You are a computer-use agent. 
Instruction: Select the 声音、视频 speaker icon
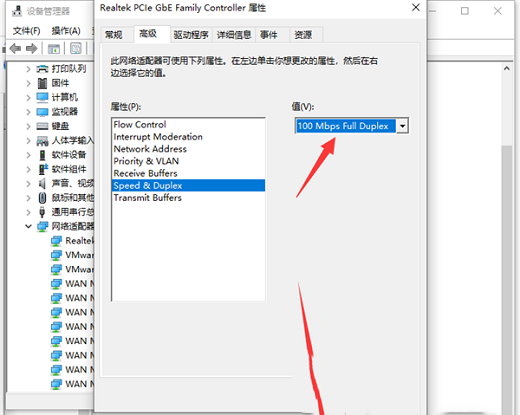point(42,183)
